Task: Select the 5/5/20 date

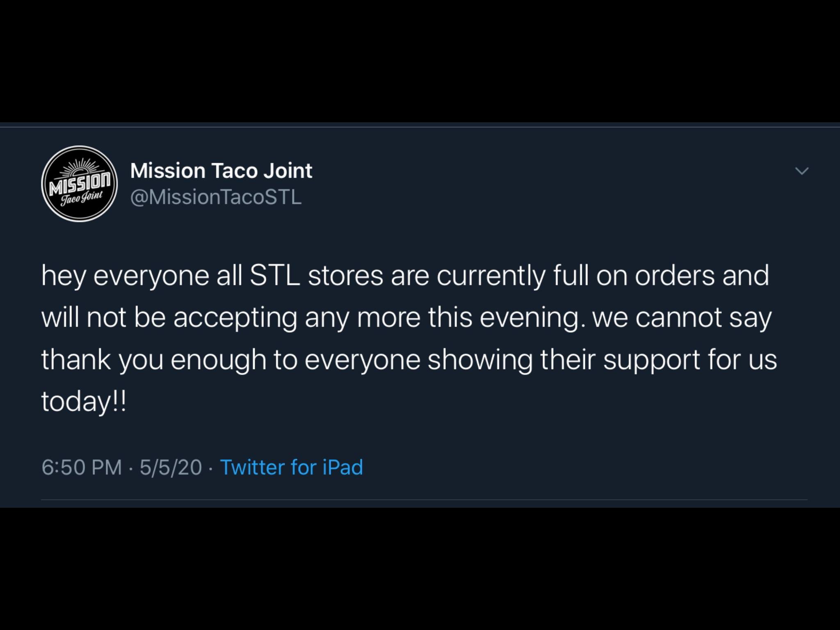Action: coord(171,467)
